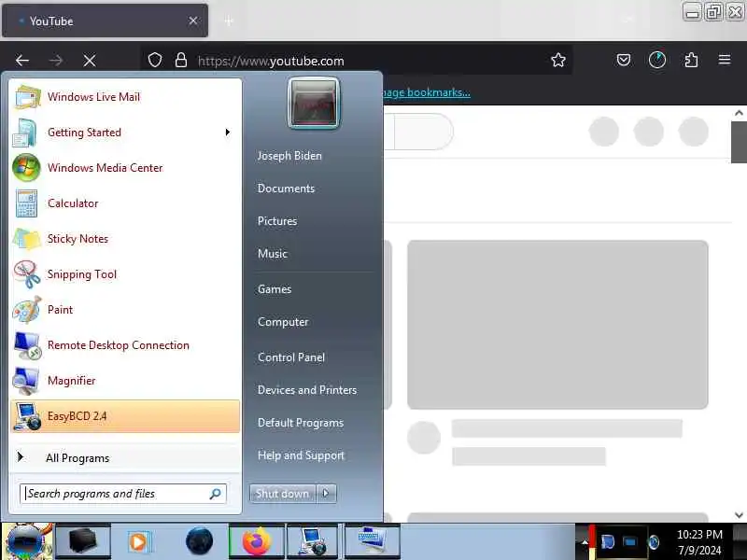Image resolution: width=747 pixels, height=560 pixels.
Task: Click the action center flag tray icon
Action: [x=608, y=542]
